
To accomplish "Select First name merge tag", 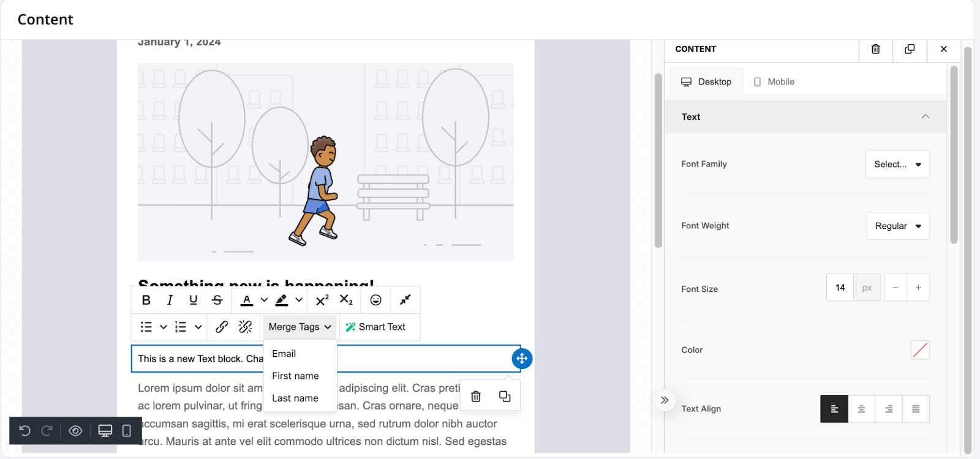I will tap(295, 376).
